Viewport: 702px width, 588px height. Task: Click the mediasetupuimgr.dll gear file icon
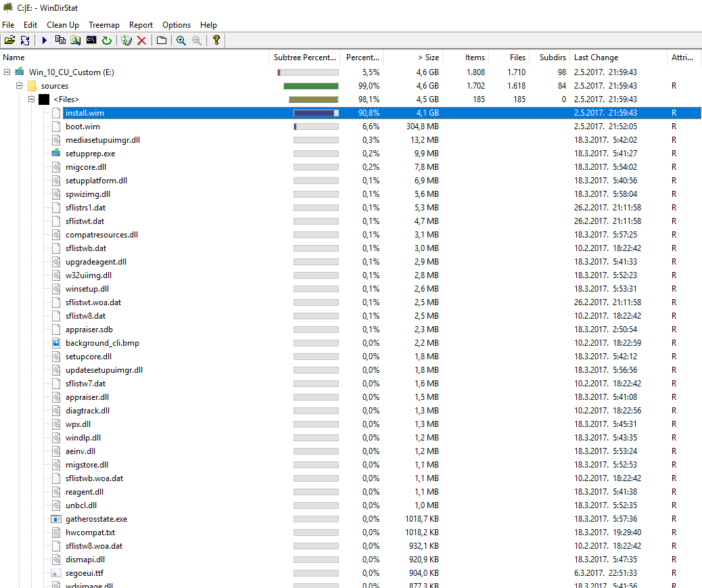point(56,139)
